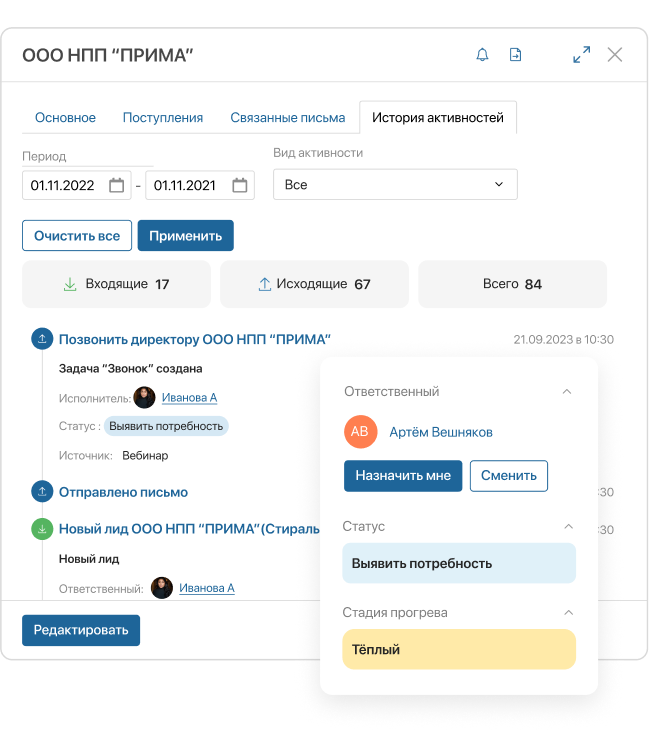Open Новый лид ООО НПП ПРИМА activity
Image resolution: width=649 pixels, height=731 pixels.
point(189,529)
